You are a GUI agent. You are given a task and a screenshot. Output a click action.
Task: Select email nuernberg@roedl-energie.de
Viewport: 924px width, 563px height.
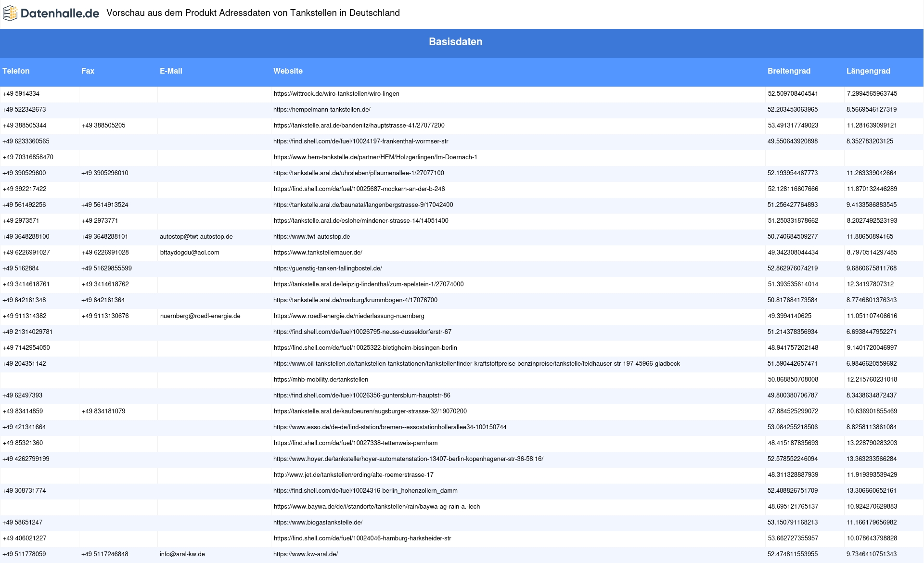pos(200,316)
